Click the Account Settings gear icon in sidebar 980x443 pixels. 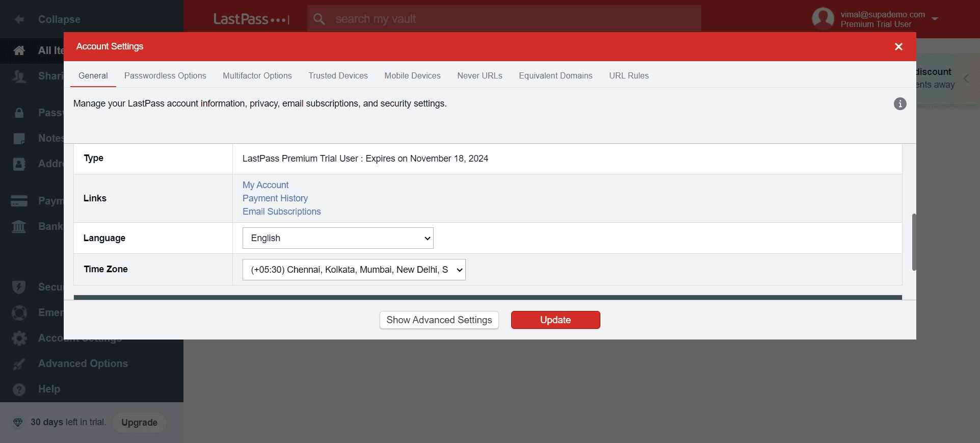pyautogui.click(x=19, y=338)
